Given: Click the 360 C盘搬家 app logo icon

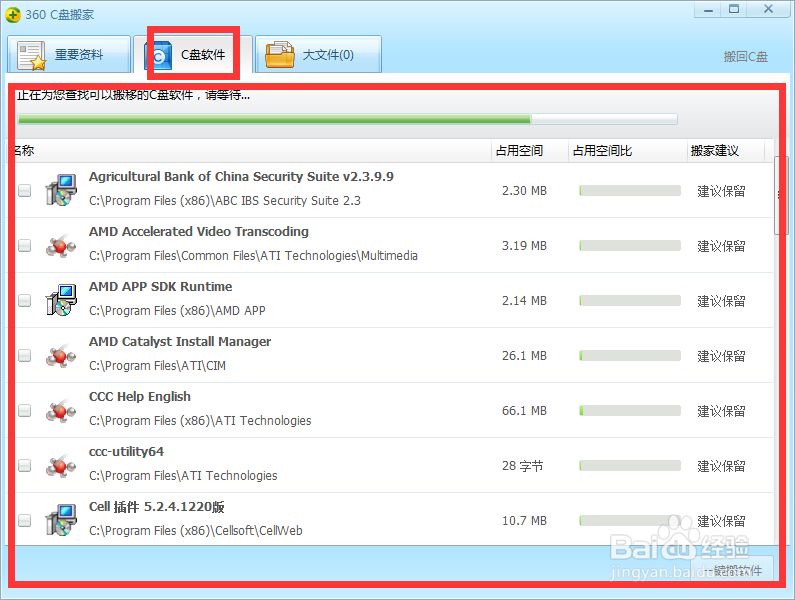Looking at the screenshot, I should [13, 14].
